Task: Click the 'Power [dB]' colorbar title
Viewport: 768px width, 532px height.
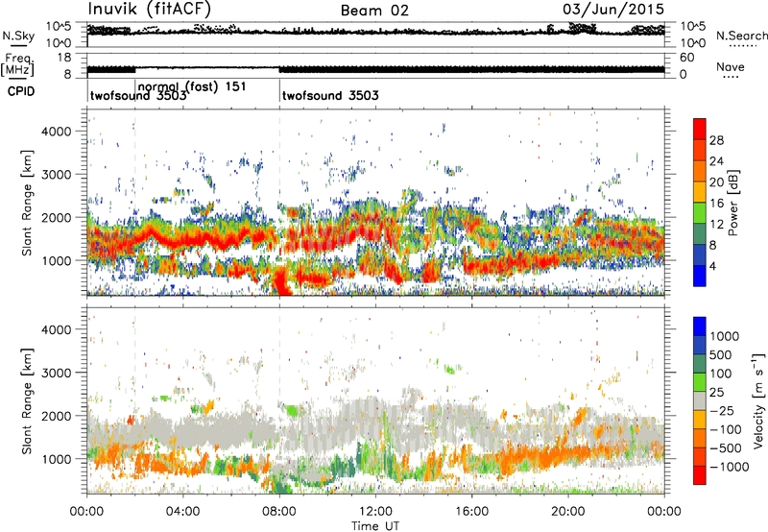Action: (733, 203)
